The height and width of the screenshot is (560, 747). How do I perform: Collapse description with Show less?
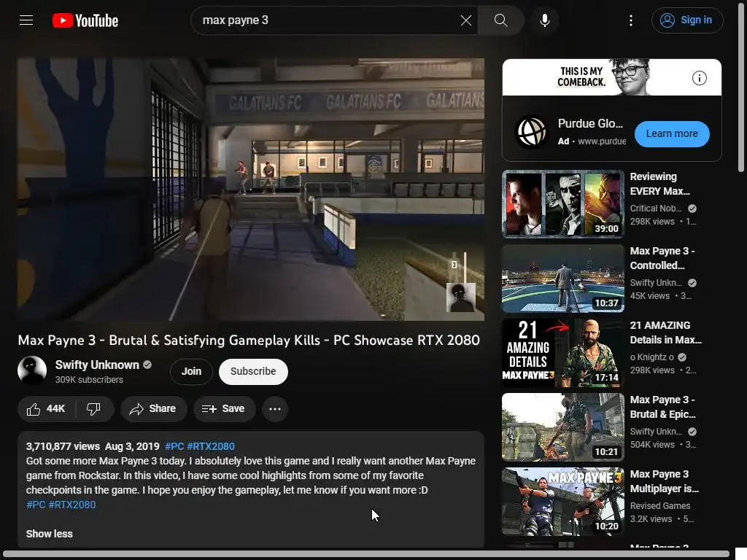click(49, 534)
